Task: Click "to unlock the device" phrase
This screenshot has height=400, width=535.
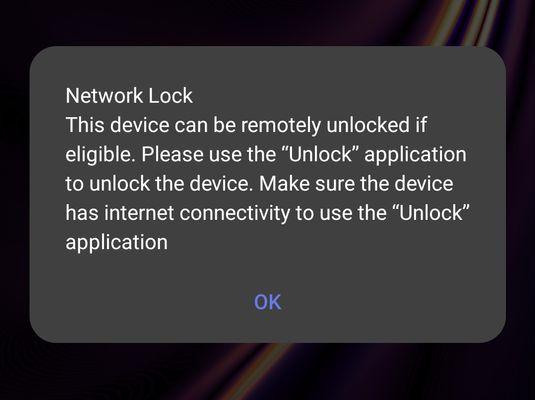Action: [x=157, y=184]
